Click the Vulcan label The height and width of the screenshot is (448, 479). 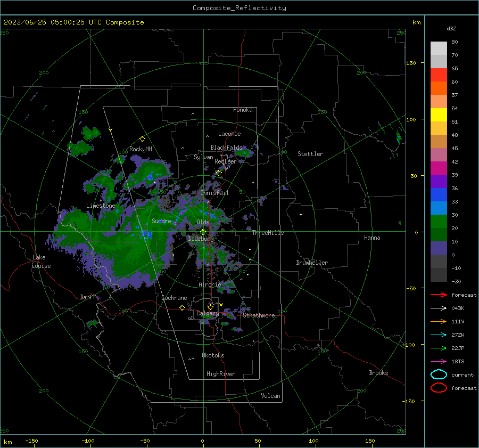270,396
